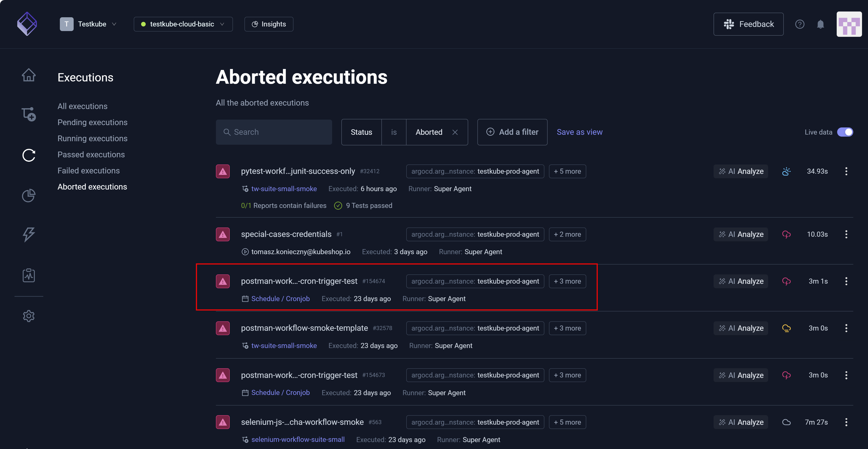Open the Settings gear icon in sidebar

(29, 316)
